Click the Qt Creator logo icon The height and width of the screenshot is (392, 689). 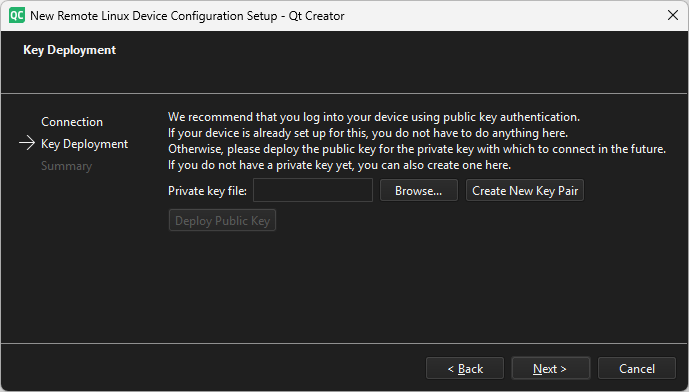point(17,16)
